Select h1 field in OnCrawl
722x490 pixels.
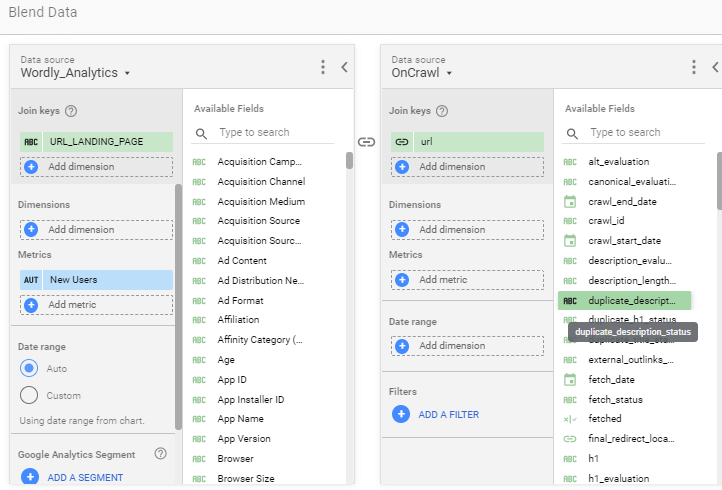pos(593,459)
